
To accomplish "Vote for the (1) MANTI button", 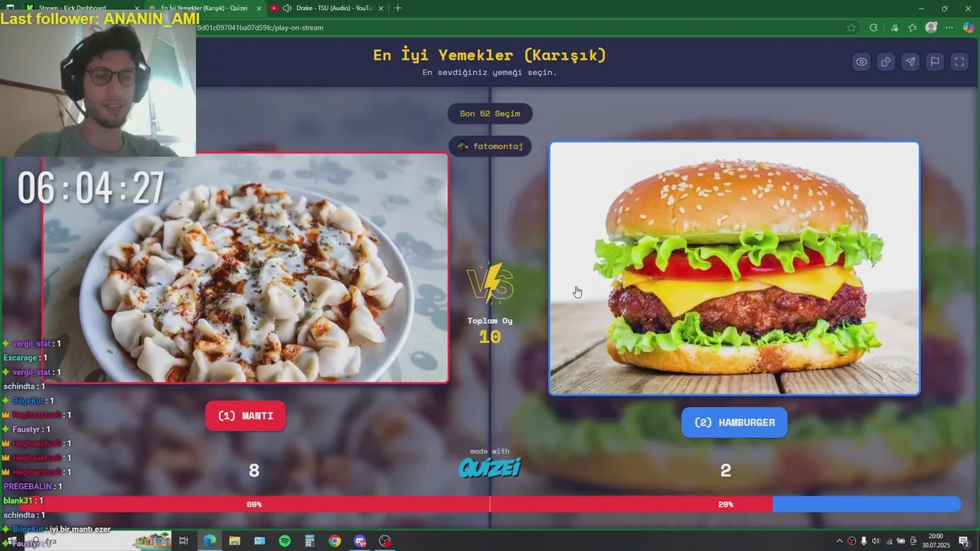I will point(245,416).
